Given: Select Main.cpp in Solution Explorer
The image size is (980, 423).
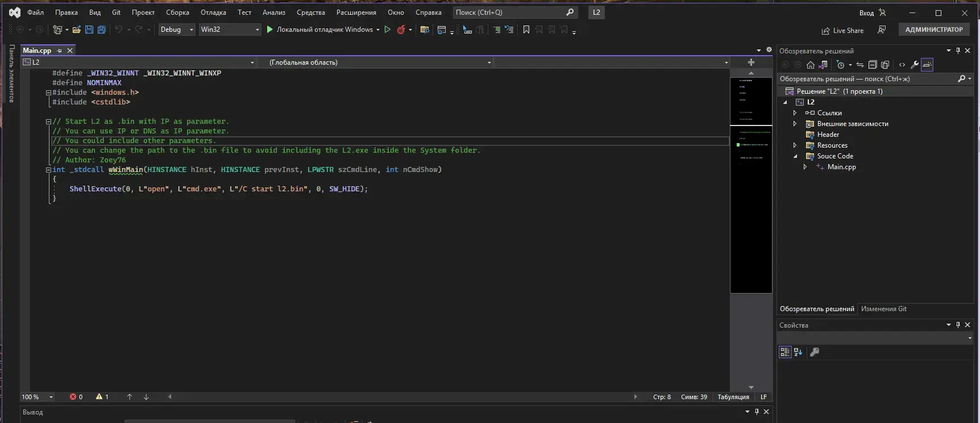Looking at the screenshot, I should click(841, 167).
